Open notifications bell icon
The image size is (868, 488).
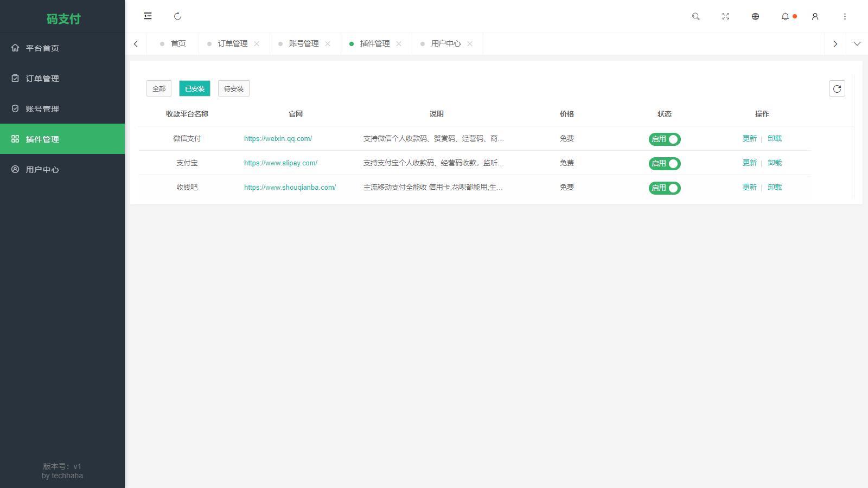coord(785,16)
